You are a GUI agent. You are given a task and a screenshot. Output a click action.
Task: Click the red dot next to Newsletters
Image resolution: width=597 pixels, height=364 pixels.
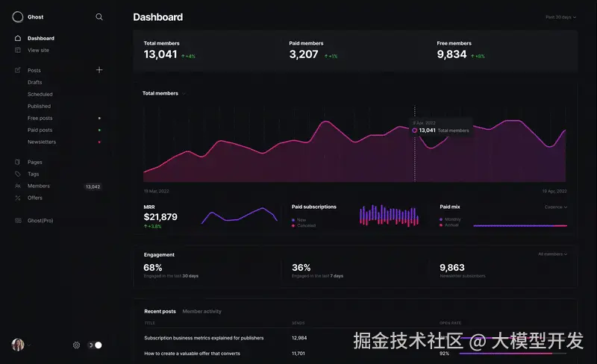99,142
